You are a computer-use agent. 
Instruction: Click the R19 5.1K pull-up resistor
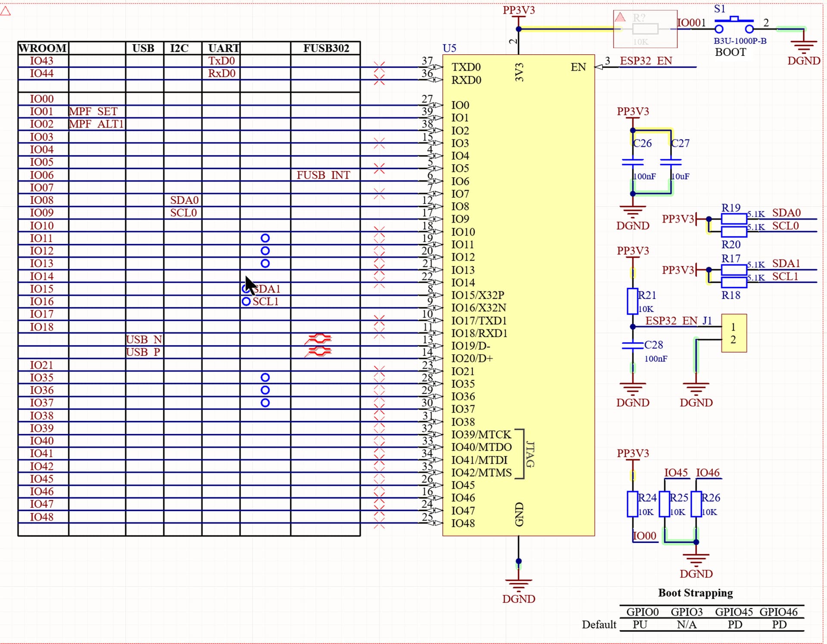pyautogui.click(x=734, y=219)
